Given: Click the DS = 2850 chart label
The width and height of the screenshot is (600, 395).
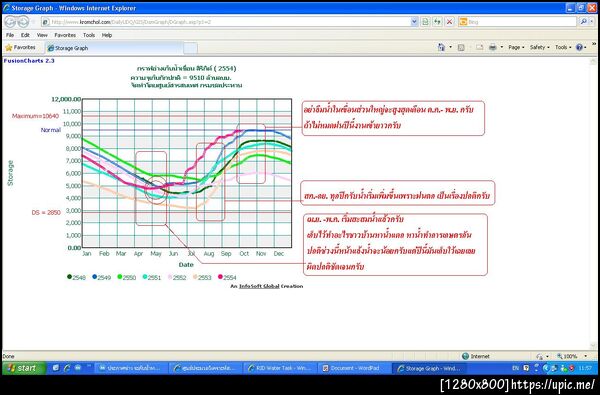Looking at the screenshot, I should 46,212.
